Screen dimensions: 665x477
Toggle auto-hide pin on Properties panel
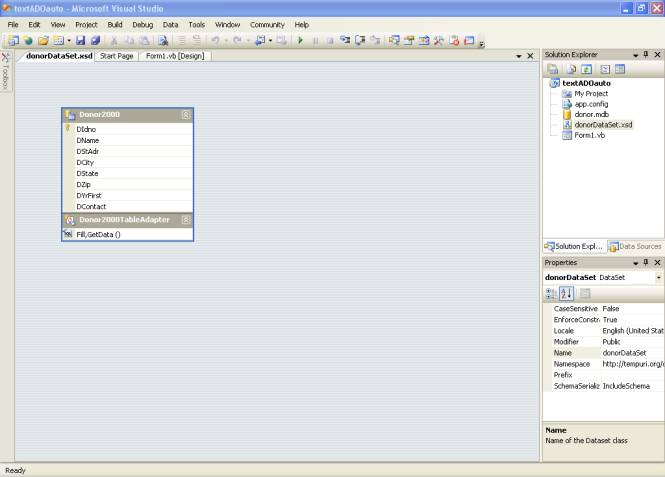click(646, 262)
